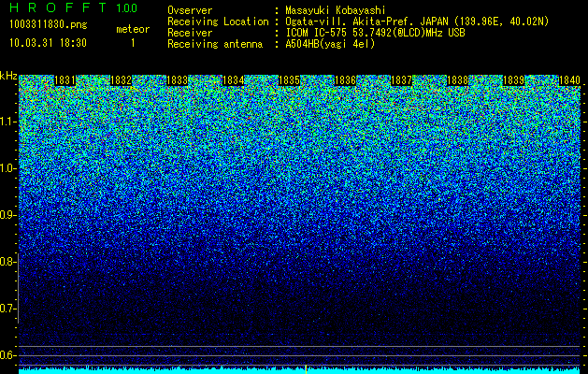Click the 1.0 frequency axis label

click(x=7, y=169)
